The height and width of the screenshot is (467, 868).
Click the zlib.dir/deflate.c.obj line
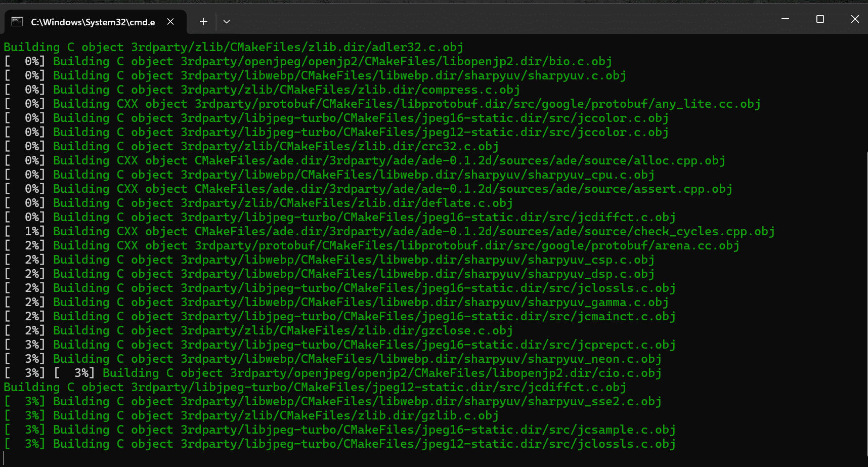258,203
